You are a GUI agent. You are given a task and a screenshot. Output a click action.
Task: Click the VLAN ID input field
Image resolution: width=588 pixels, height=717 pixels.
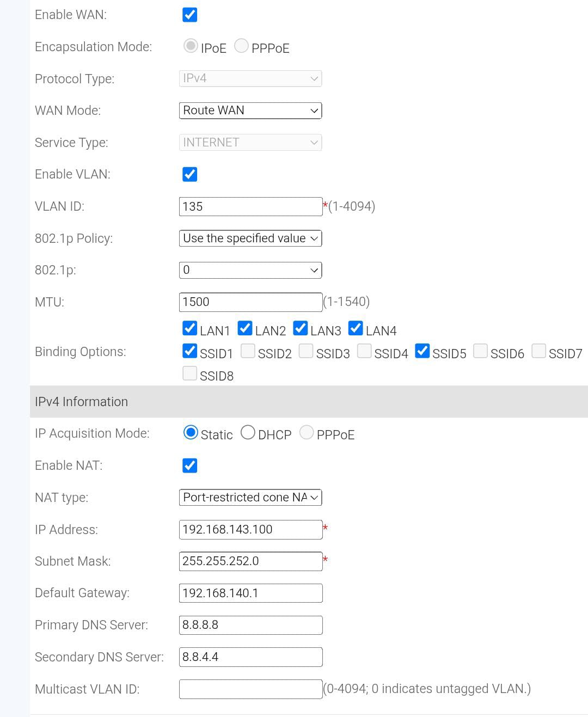pyautogui.click(x=250, y=206)
